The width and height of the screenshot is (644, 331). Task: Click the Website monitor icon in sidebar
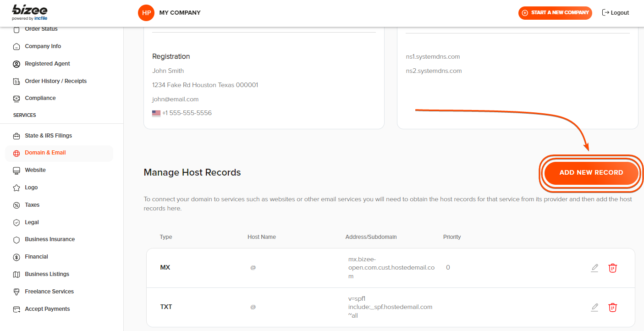[x=17, y=171]
